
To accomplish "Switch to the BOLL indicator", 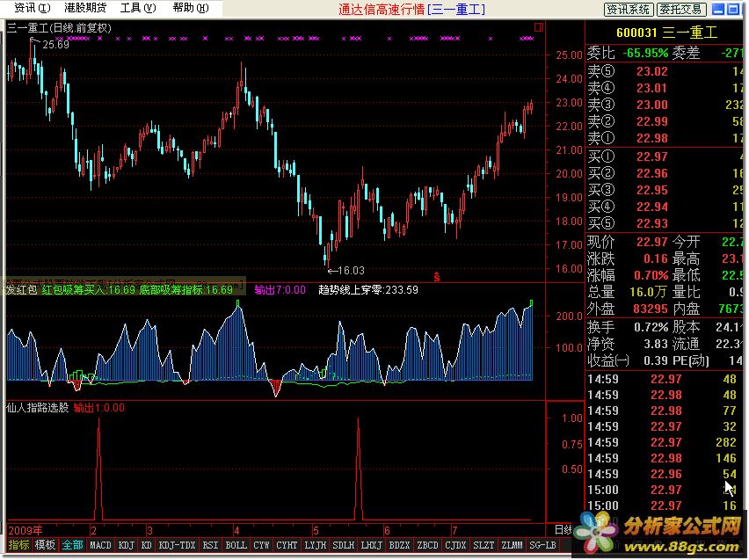I will click(x=236, y=545).
